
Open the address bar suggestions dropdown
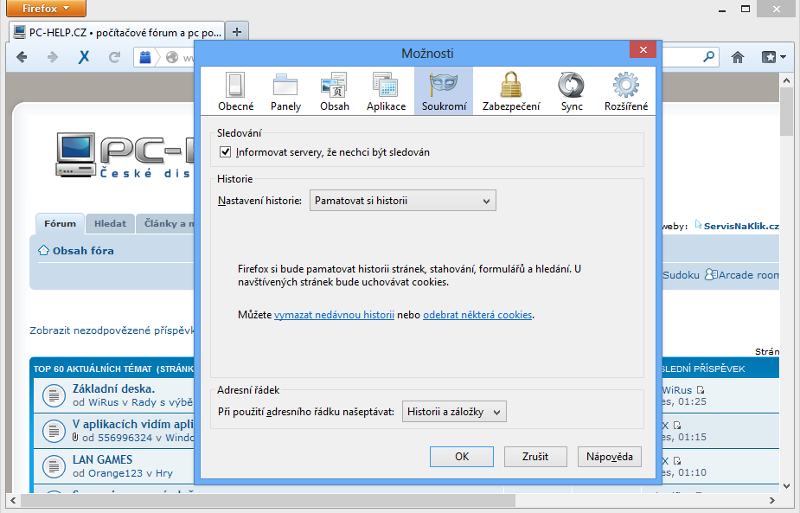[453, 412]
